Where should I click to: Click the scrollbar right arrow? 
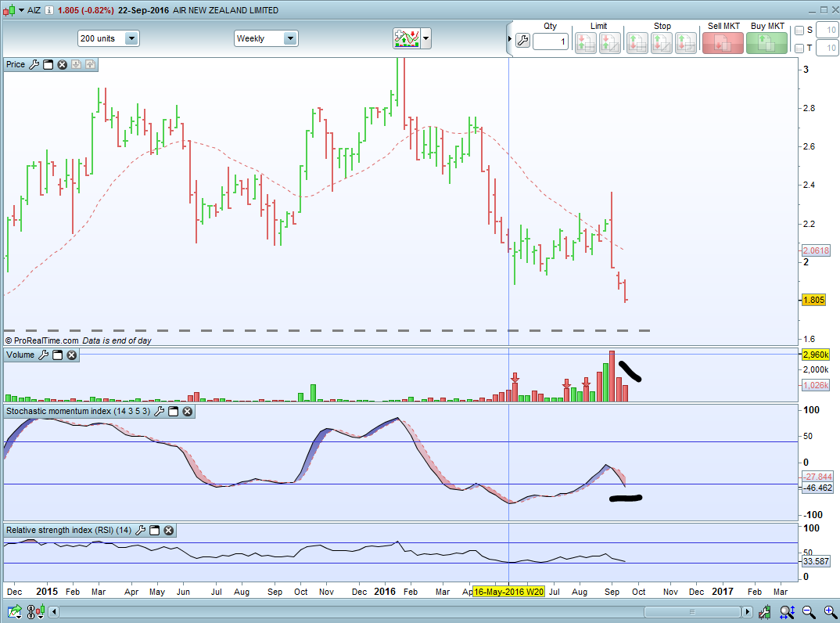748,612
